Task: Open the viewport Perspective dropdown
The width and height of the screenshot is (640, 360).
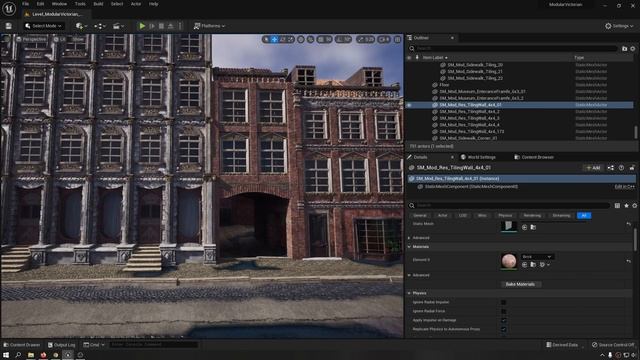Action: click(31, 39)
